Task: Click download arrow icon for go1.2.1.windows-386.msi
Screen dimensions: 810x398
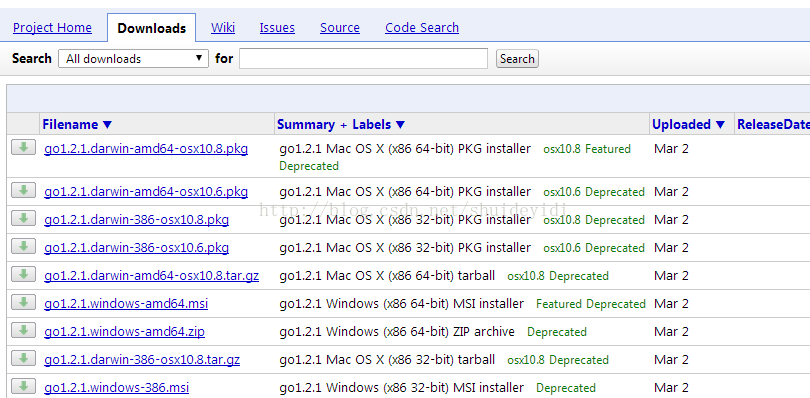Action: pyautogui.click(x=23, y=386)
